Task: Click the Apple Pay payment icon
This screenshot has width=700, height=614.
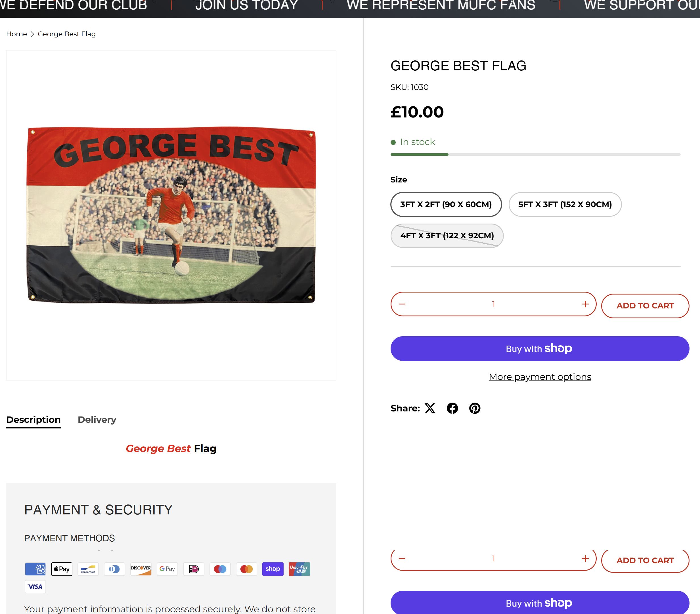Action: pos(62,569)
